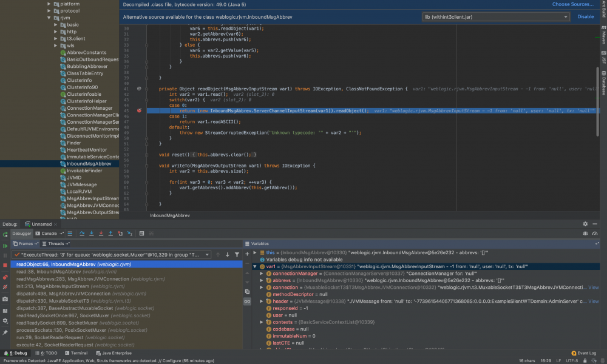Resume program with the green play icon

pos(5,246)
